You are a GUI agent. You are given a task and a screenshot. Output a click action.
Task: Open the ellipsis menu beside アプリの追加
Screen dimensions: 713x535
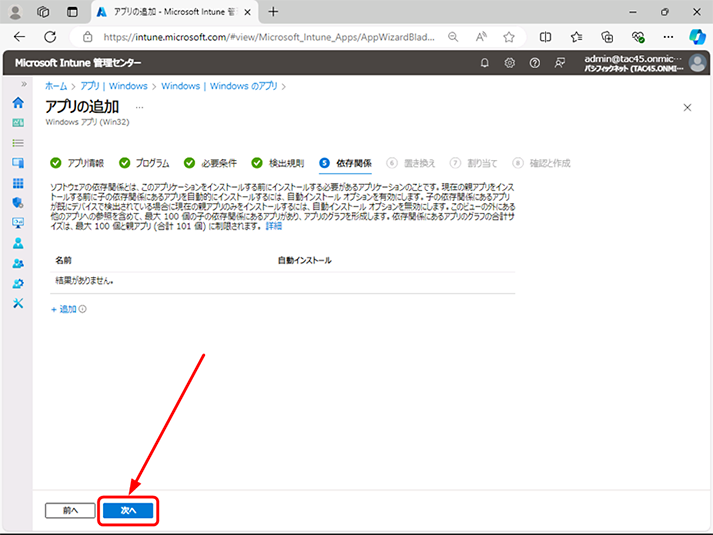[x=139, y=108]
